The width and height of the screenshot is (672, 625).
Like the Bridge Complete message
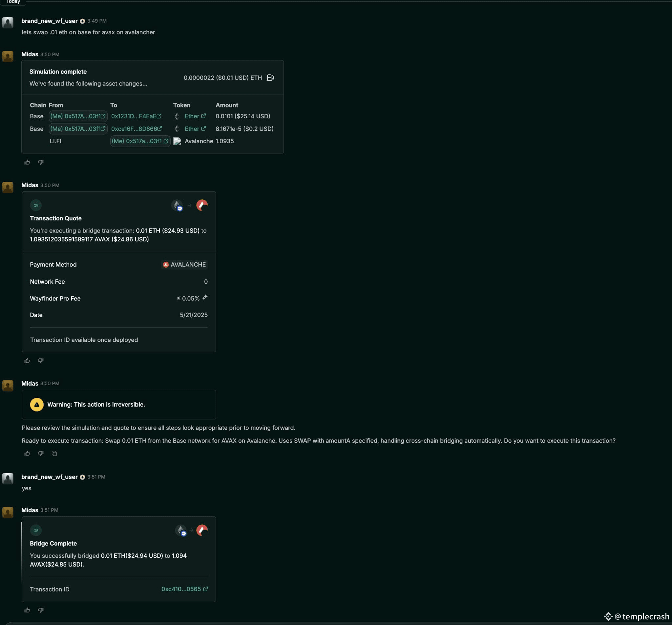pos(27,610)
